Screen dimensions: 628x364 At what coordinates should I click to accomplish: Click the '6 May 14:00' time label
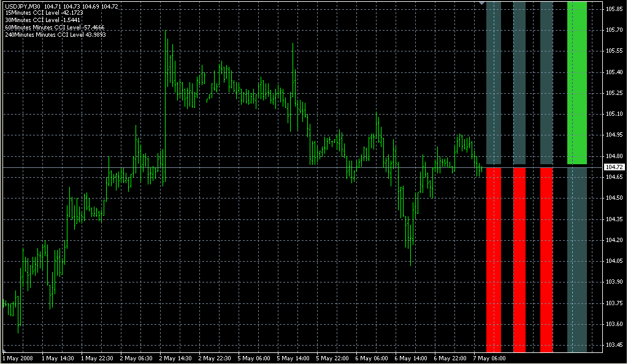coord(411,358)
